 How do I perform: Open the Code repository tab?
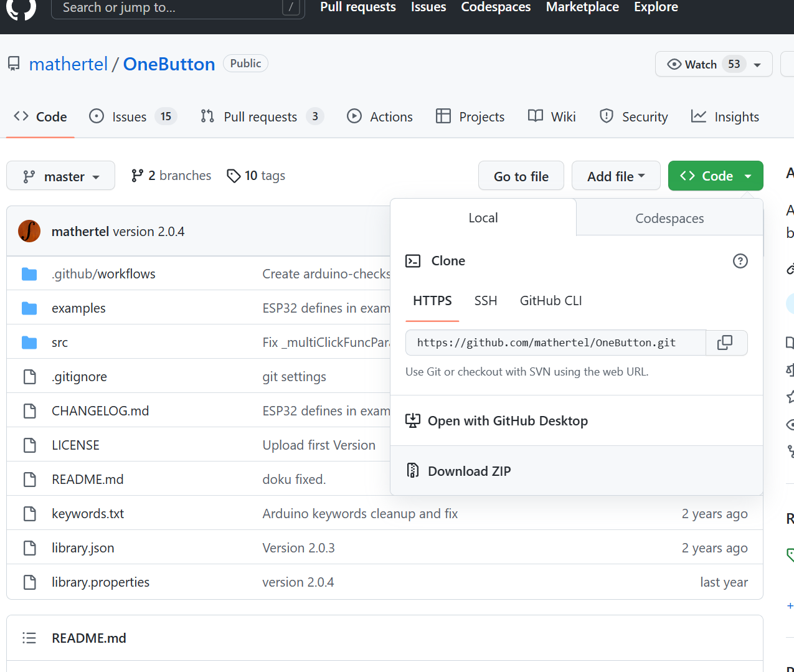(x=40, y=116)
